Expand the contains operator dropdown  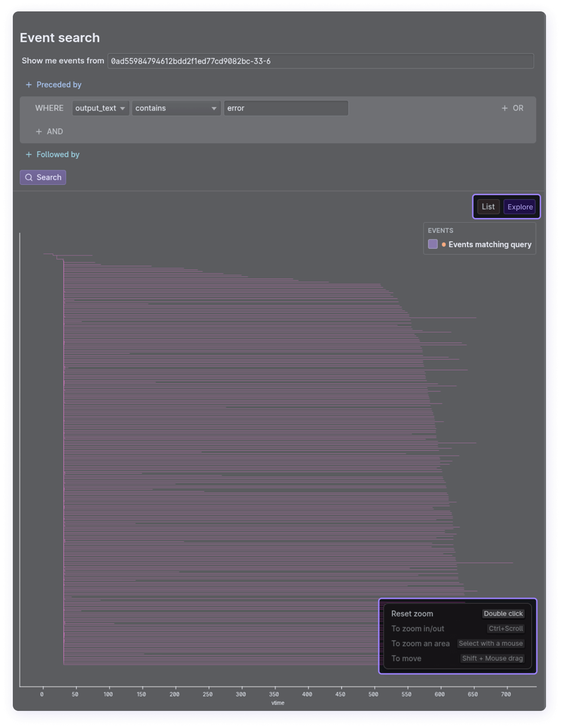176,108
